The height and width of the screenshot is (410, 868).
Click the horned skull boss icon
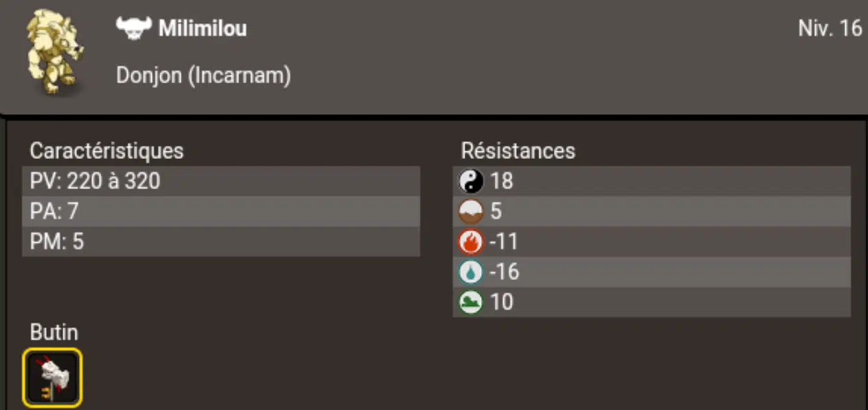(x=133, y=29)
